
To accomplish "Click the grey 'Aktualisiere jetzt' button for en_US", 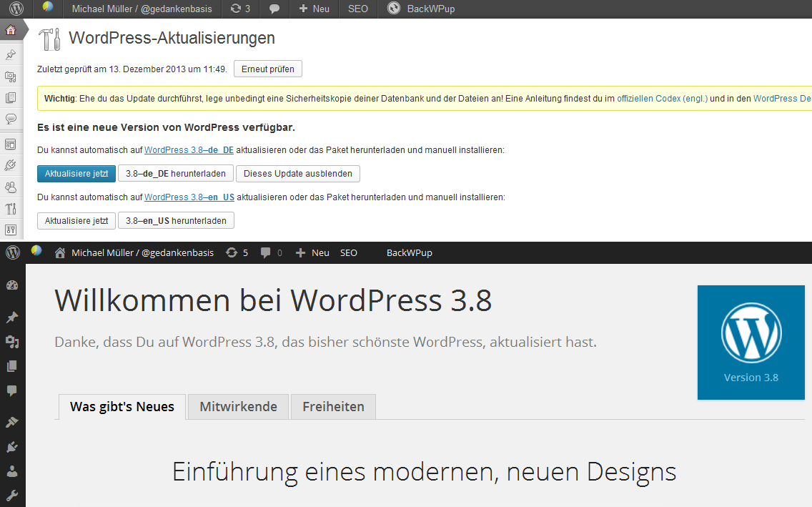I will [76, 221].
